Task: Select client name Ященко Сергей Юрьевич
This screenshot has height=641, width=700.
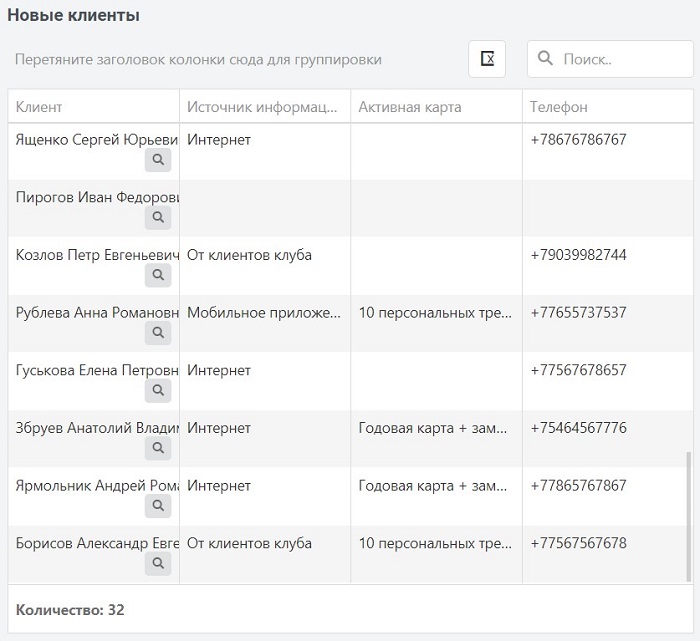Action: point(97,140)
